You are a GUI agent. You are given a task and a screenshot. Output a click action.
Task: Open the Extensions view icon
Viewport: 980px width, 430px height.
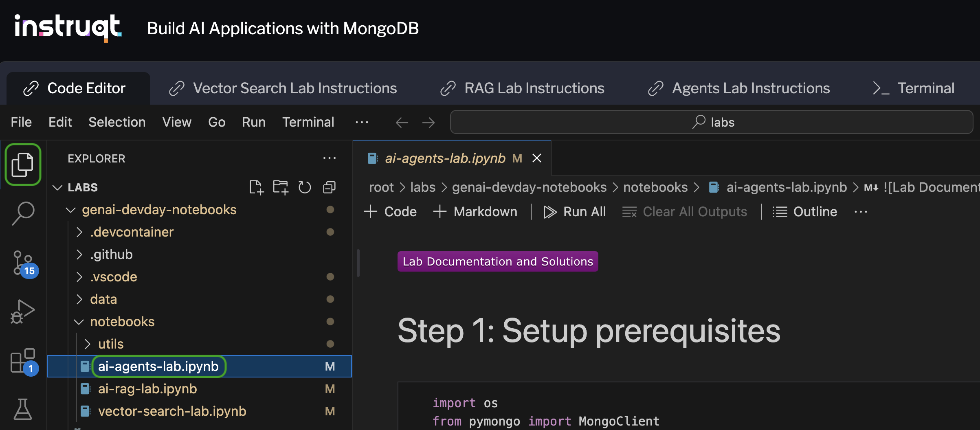(x=23, y=361)
